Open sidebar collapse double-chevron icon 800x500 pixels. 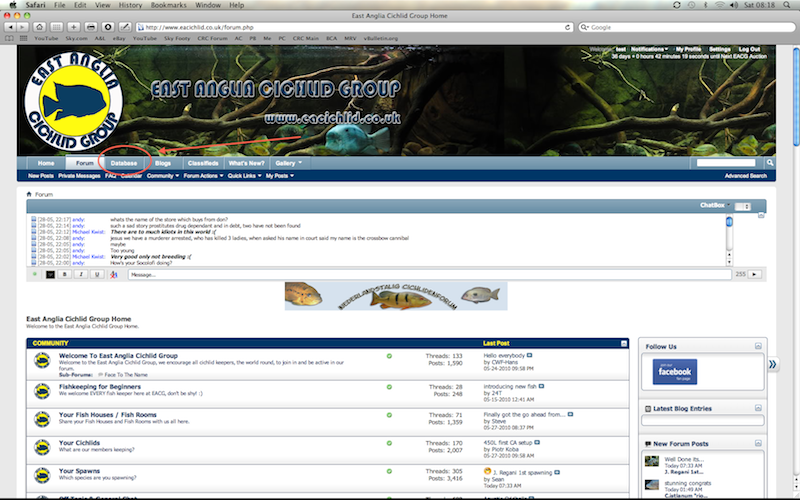pyautogui.click(x=773, y=364)
